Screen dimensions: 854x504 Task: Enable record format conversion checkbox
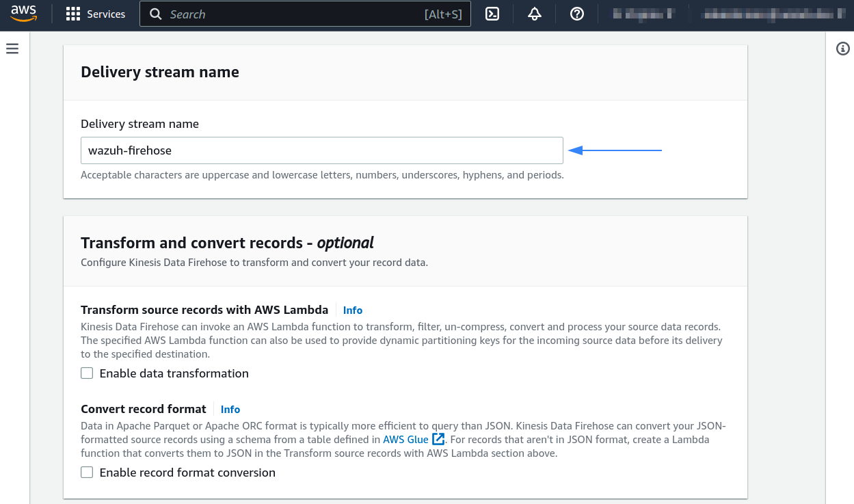point(87,473)
